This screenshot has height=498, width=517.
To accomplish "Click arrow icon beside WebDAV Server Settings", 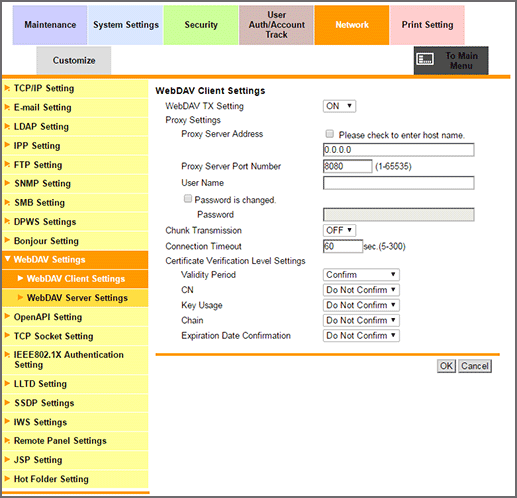I will 20,297.
